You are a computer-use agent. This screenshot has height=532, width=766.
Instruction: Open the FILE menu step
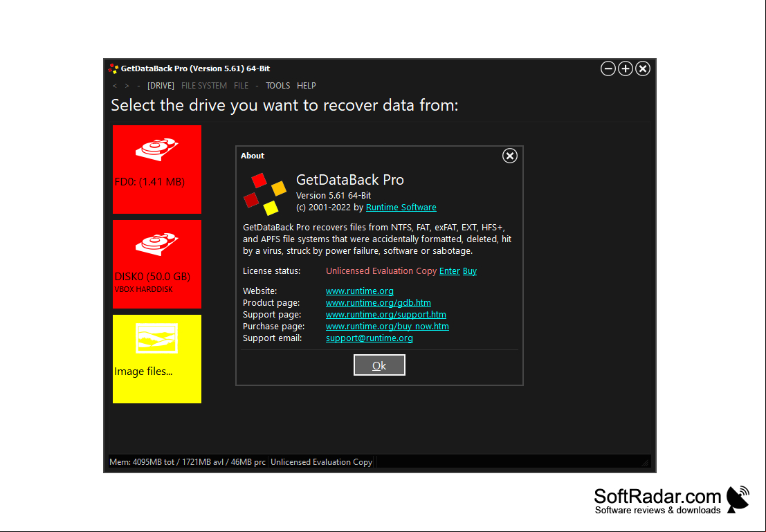241,86
